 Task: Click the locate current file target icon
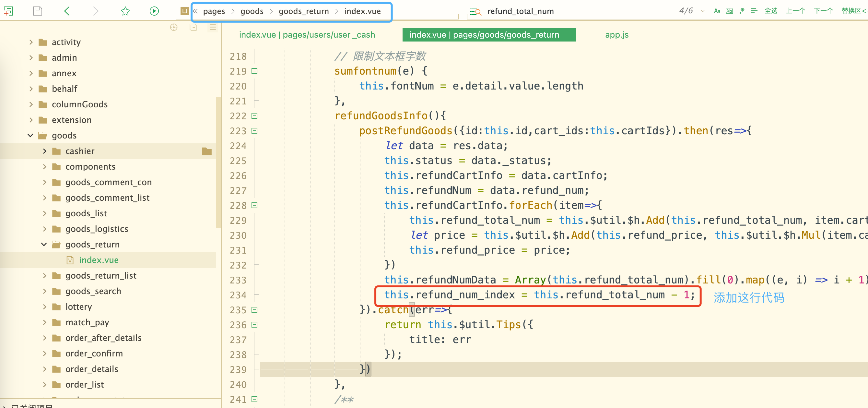coord(173,27)
